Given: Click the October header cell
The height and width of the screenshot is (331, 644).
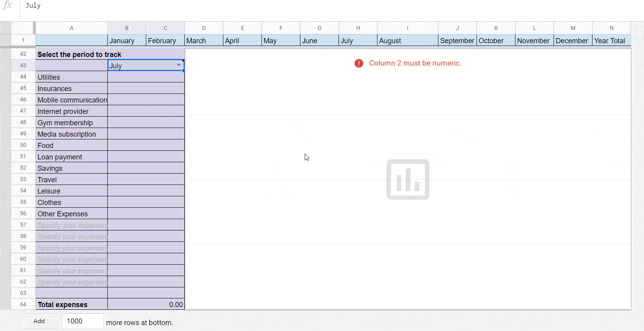Looking at the screenshot, I should coord(496,40).
